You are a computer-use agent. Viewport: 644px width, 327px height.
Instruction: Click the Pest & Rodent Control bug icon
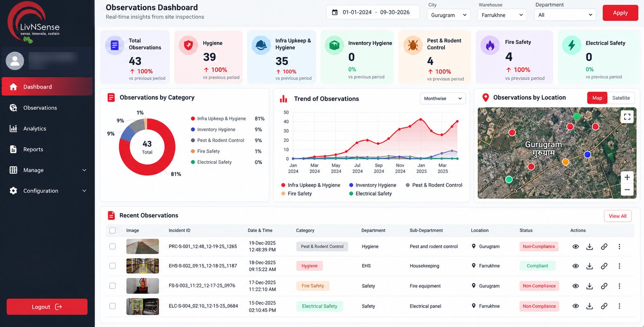(x=413, y=45)
